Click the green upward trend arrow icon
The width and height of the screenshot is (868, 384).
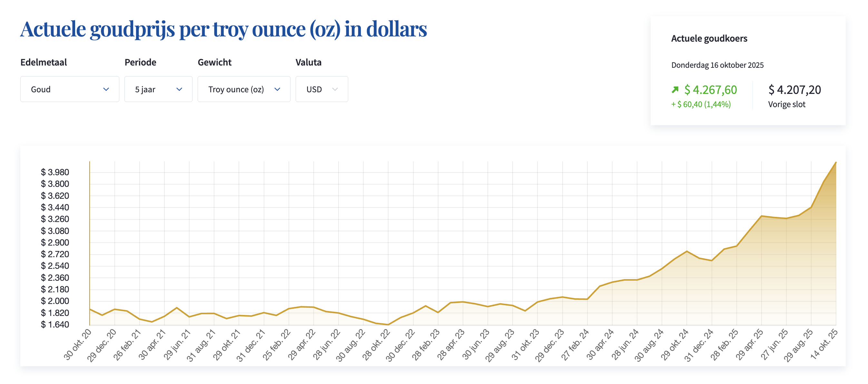coord(675,90)
